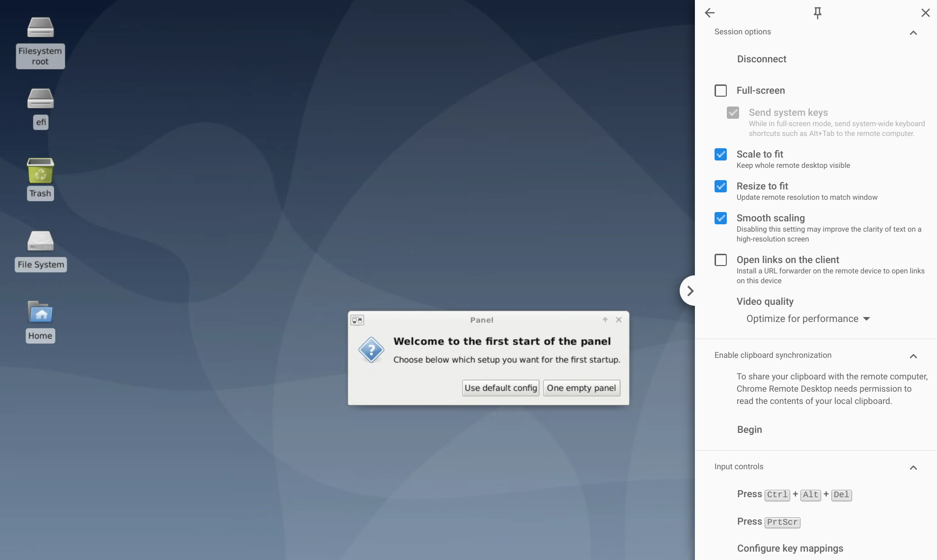
Task: Enable Open links on the client
Action: click(x=720, y=260)
